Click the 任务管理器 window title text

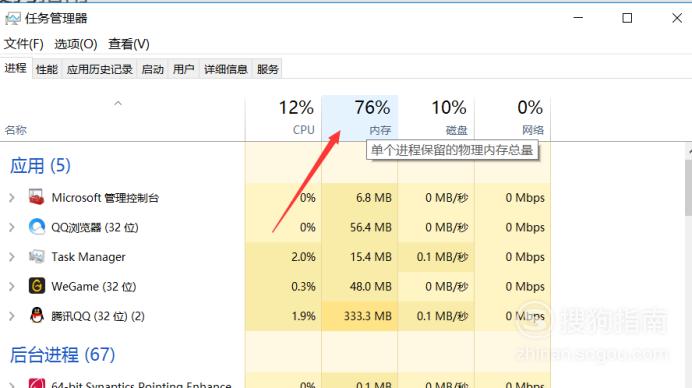(56, 18)
